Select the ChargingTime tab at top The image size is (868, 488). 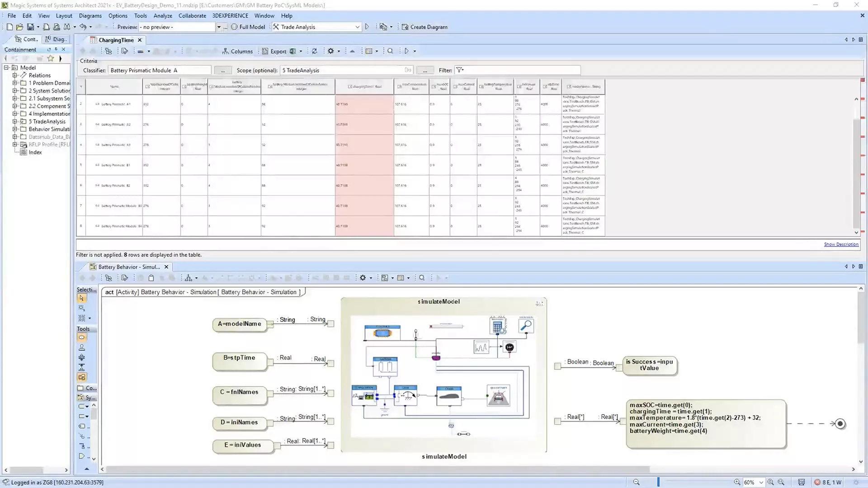click(x=114, y=40)
